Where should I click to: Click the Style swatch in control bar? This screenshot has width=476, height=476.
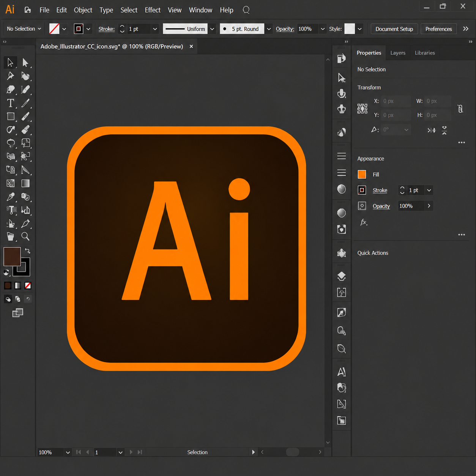click(x=350, y=29)
